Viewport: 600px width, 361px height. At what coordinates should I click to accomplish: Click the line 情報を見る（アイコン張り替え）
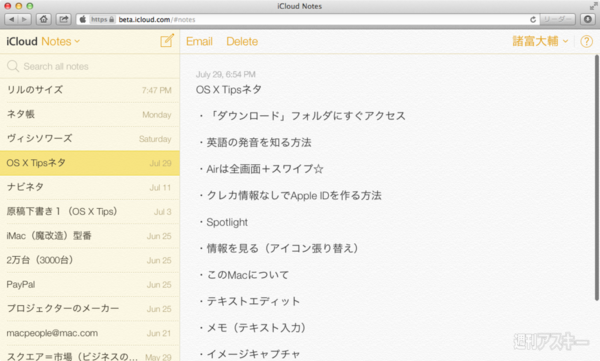coord(279,248)
